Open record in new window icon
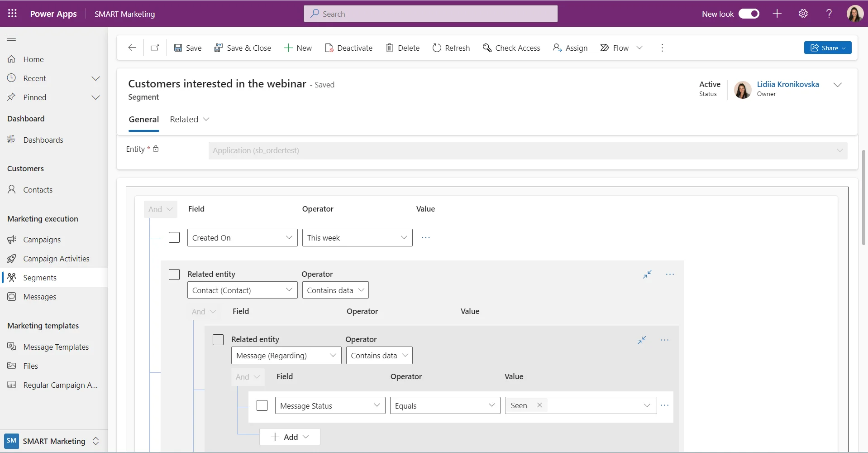 [155, 48]
